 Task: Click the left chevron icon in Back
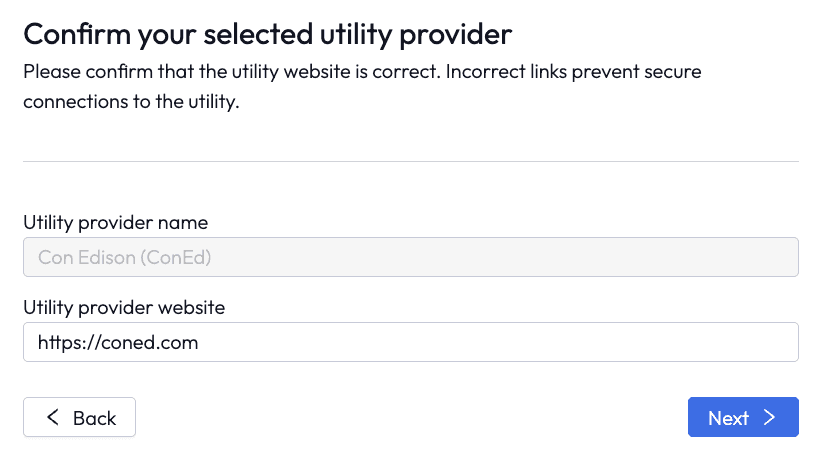pos(53,417)
